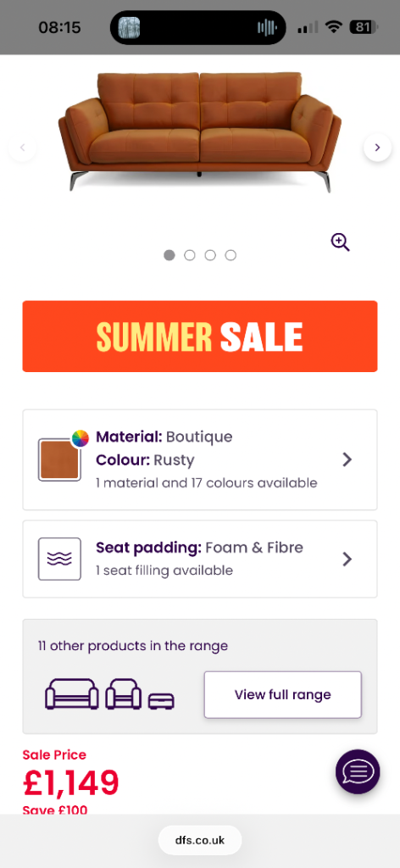Tap the orange sofa product image
Image resolution: width=400 pixels, height=868 pixels.
(200, 131)
